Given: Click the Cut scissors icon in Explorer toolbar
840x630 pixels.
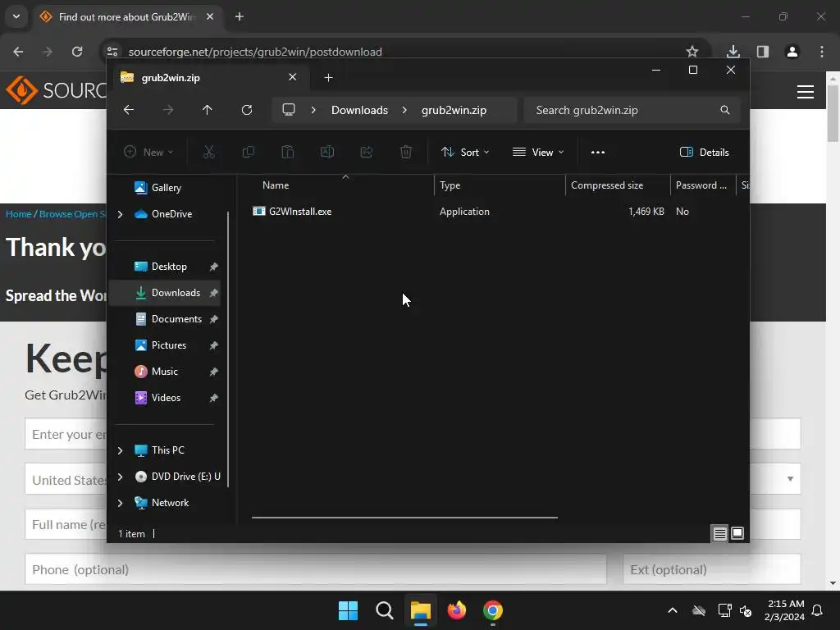Looking at the screenshot, I should point(209,152).
